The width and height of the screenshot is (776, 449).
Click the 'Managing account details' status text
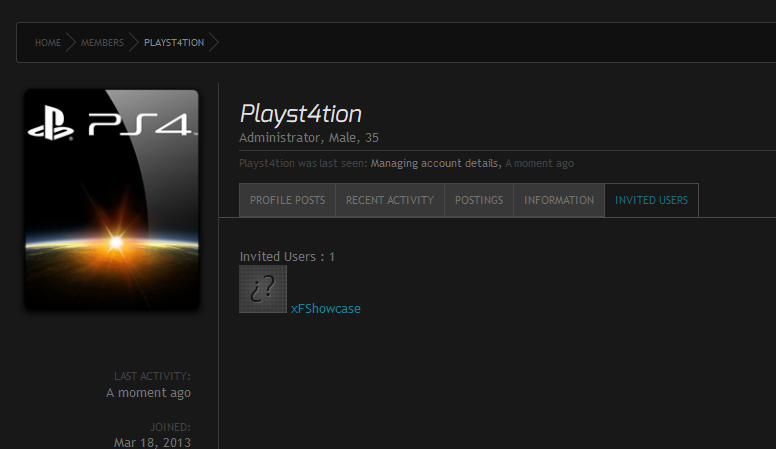[x=435, y=163]
